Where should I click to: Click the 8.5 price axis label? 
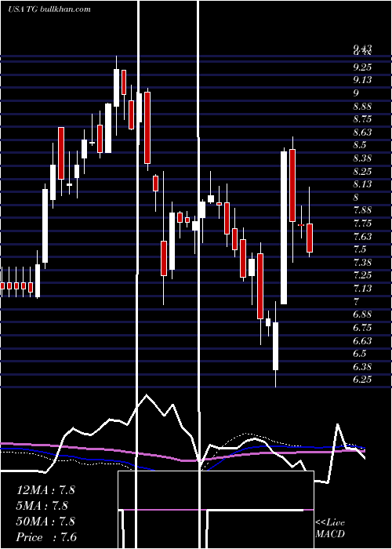pos(360,145)
